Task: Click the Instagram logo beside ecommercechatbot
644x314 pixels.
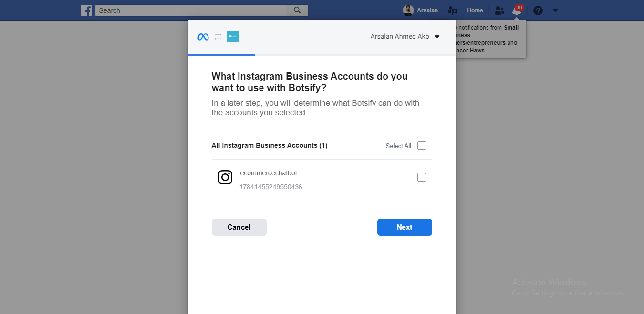Action: point(225,177)
